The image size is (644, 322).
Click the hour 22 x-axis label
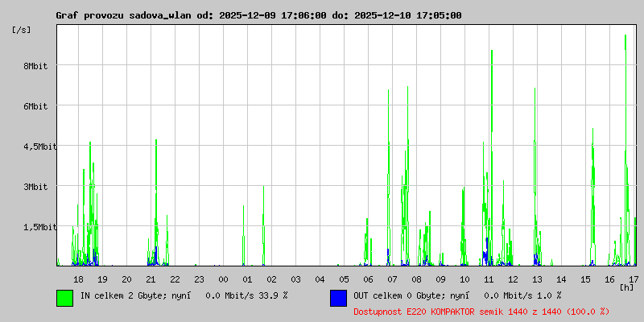(x=175, y=279)
